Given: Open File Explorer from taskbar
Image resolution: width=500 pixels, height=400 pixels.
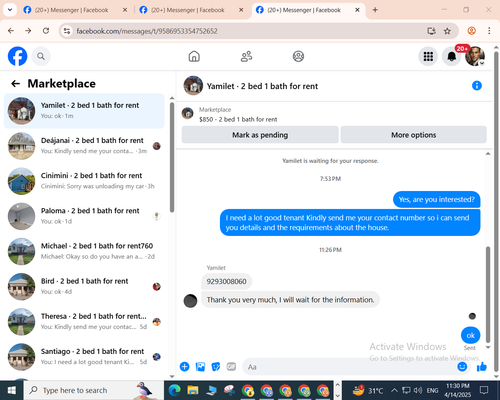Looking at the screenshot, I should pyautogui.click(x=193, y=390).
